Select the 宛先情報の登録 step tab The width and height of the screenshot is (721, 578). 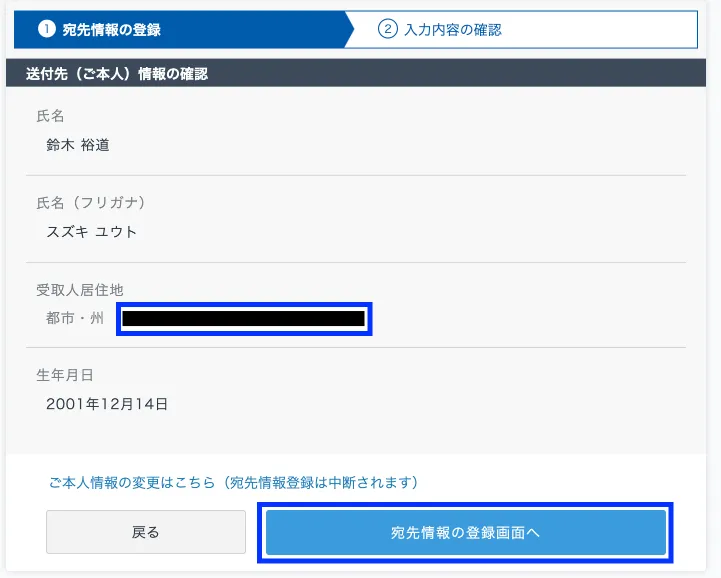coord(111,30)
